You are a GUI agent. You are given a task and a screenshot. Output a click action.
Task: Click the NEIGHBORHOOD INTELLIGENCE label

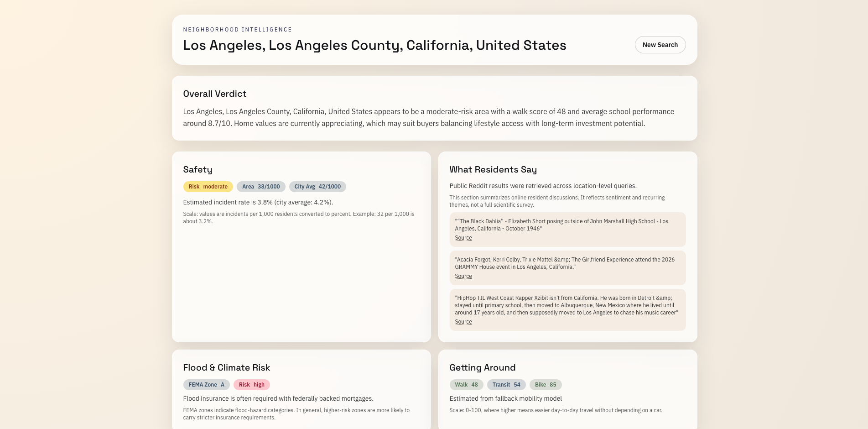238,30
